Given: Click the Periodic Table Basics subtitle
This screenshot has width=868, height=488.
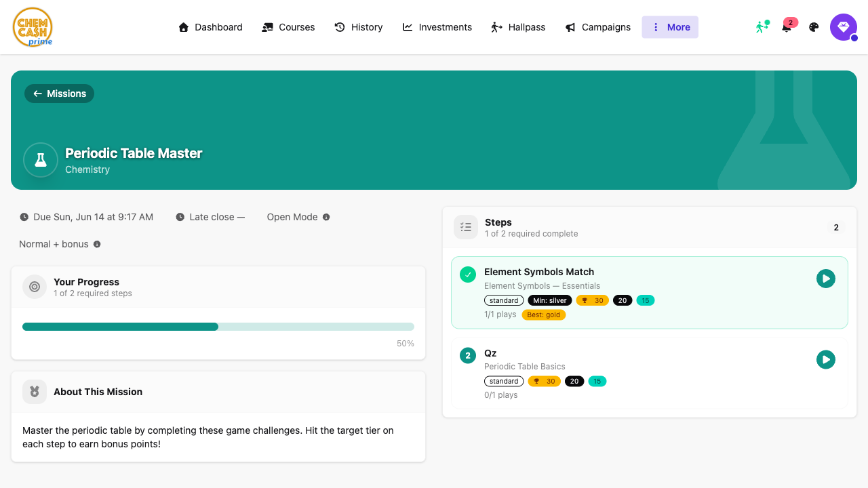Looking at the screenshot, I should click(x=525, y=367).
